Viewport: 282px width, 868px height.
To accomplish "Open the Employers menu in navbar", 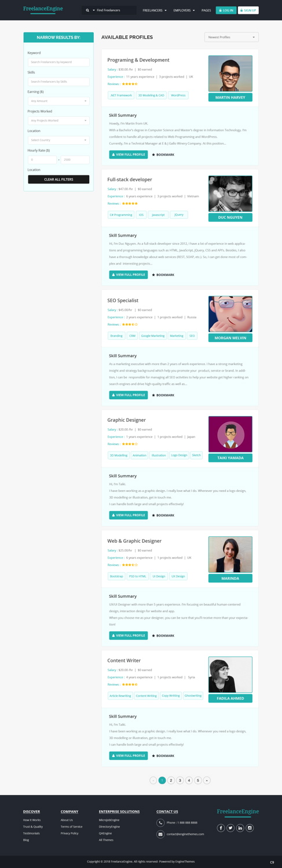I will pos(184,10).
